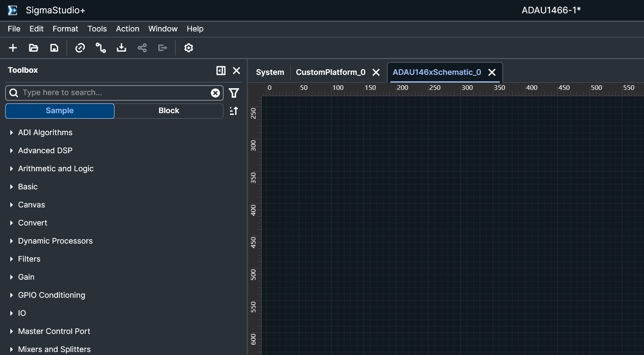Screen dimensions: 644x355
Task: Click the magnifier icon in Toolbox search
Action: tap(14, 93)
